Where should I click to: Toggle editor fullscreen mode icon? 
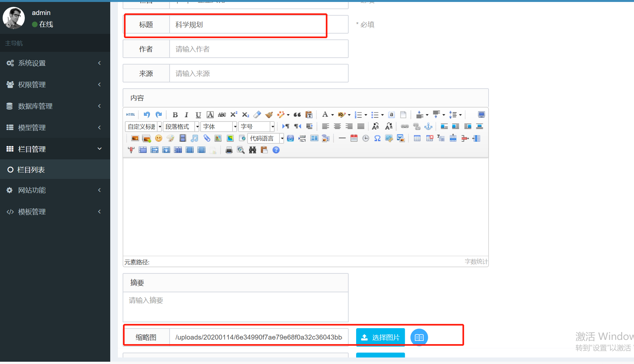(x=481, y=115)
